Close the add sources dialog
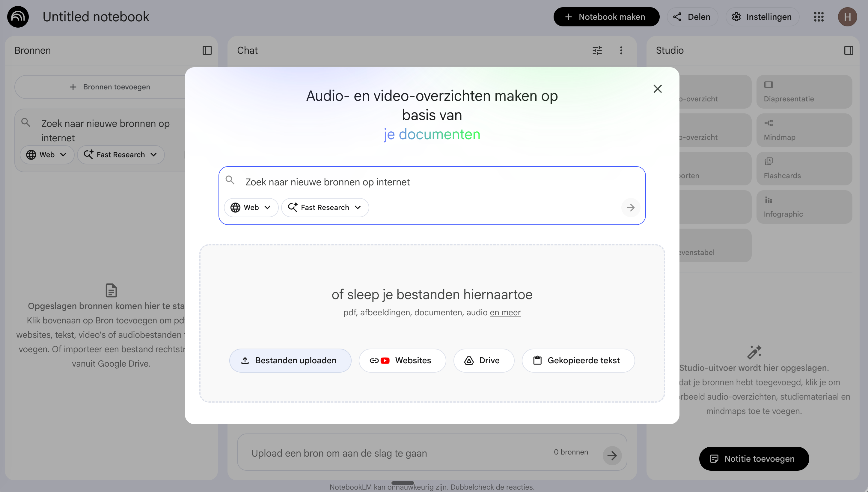Image resolution: width=868 pixels, height=492 pixels. pos(657,89)
